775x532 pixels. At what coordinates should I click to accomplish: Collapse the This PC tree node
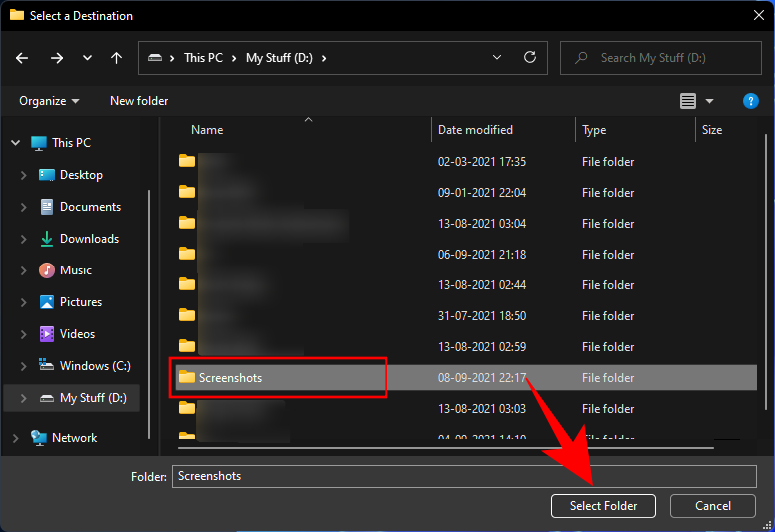15,143
